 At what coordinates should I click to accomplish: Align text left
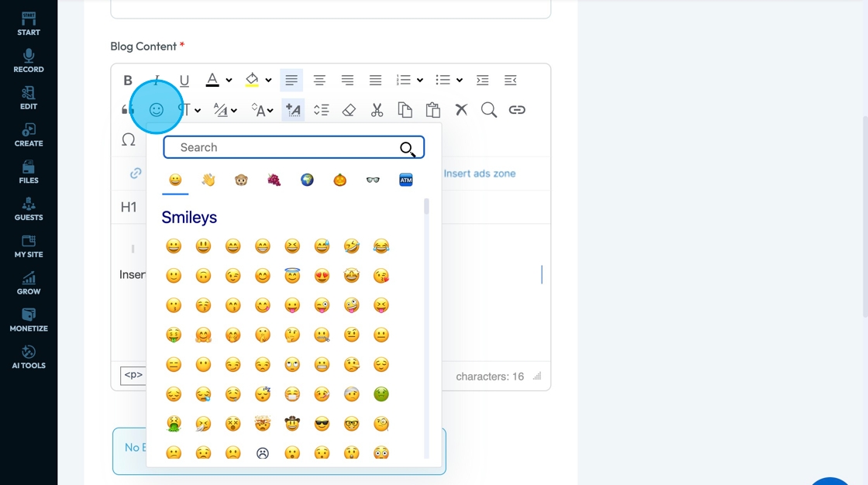(291, 81)
